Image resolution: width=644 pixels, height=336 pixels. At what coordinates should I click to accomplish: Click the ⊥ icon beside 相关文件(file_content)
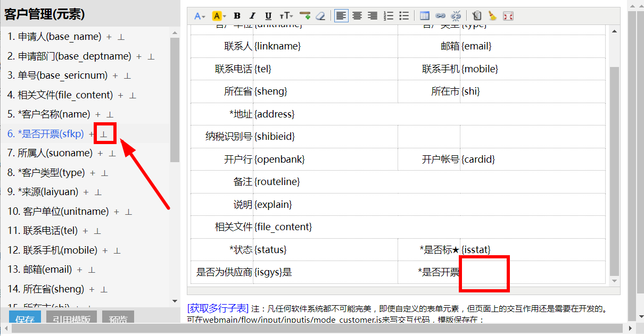pos(133,96)
